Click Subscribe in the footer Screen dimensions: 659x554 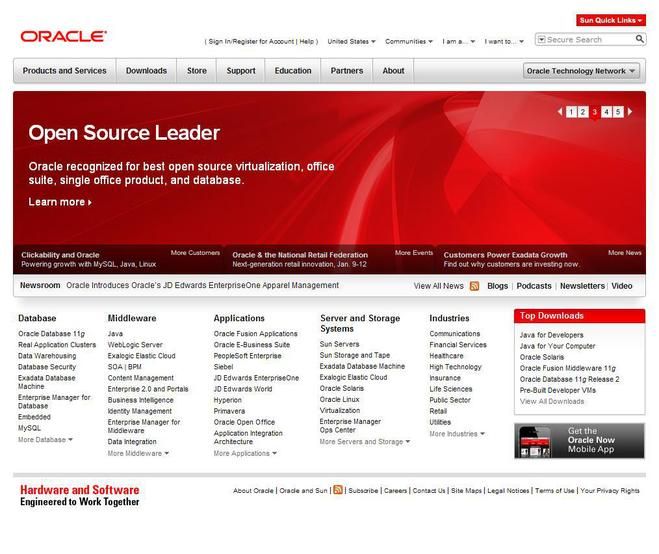(x=363, y=491)
